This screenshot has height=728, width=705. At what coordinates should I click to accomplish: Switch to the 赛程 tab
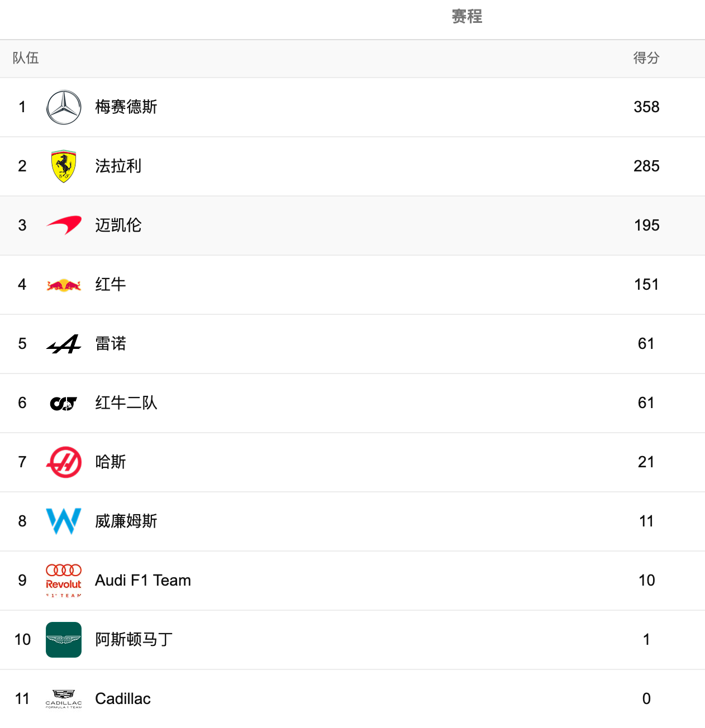click(467, 17)
